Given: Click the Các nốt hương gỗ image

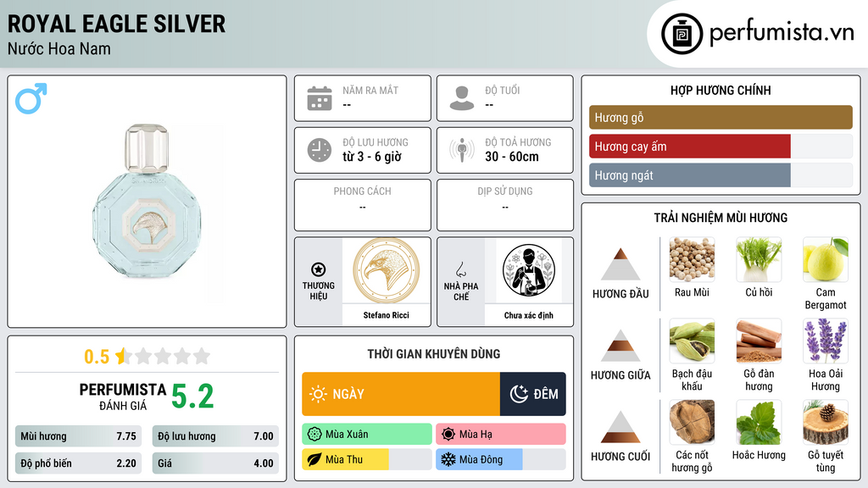Looking at the screenshot, I should [x=692, y=422].
